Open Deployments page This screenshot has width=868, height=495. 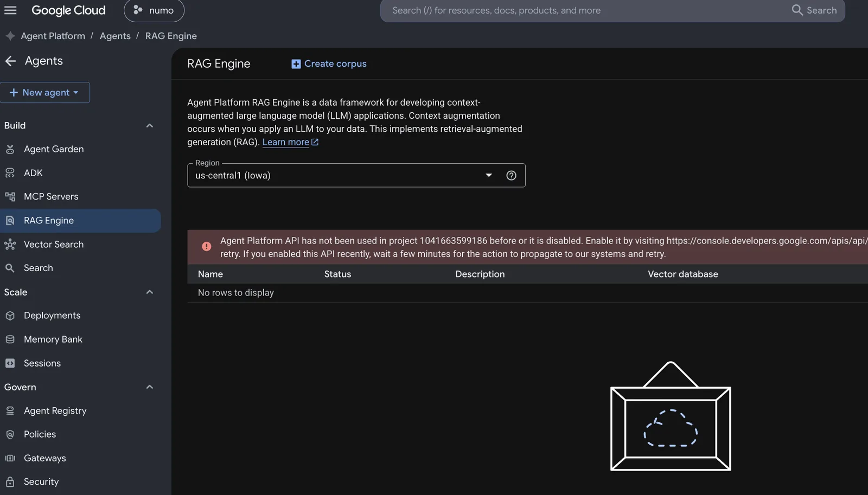(x=52, y=316)
